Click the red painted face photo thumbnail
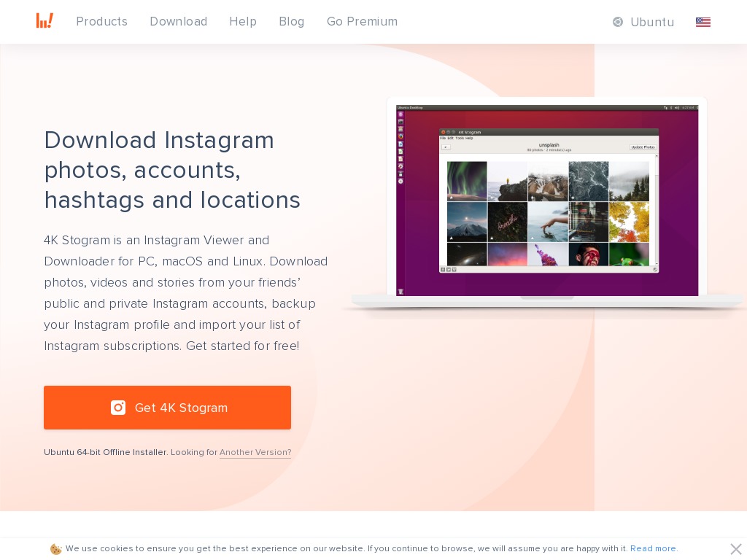Screen dimensions: 747x560 (589, 254)
